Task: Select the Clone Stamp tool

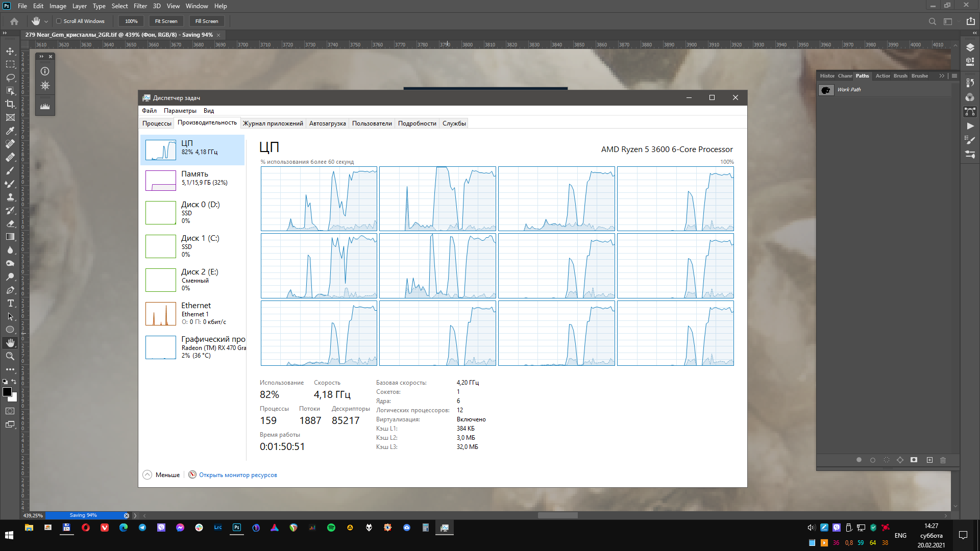Action: coord(10,197)
